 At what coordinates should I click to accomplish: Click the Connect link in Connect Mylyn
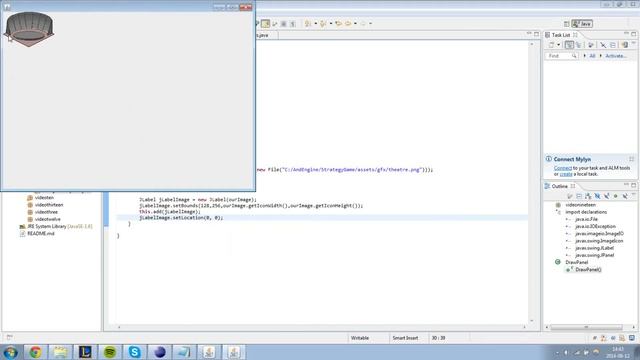[562, 168]
